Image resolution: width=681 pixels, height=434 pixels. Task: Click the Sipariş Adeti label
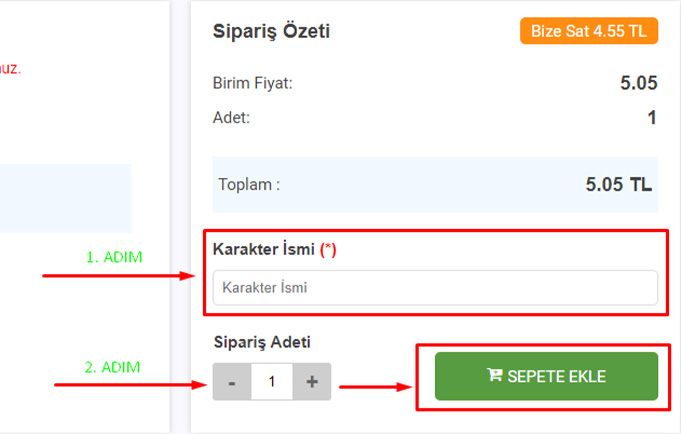pyautogui.click(x=261, y=342)
